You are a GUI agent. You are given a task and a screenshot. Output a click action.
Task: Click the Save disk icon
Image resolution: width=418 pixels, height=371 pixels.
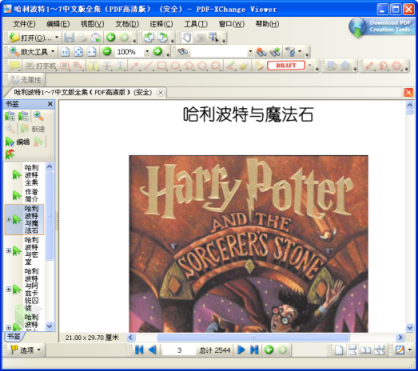pyautogui.click(x=69, y=38)
